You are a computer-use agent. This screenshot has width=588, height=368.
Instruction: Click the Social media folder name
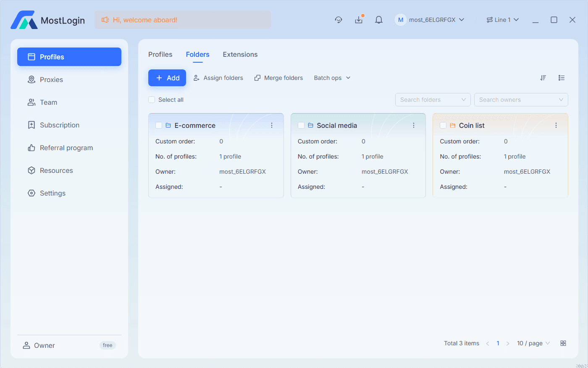pos(337,125)
